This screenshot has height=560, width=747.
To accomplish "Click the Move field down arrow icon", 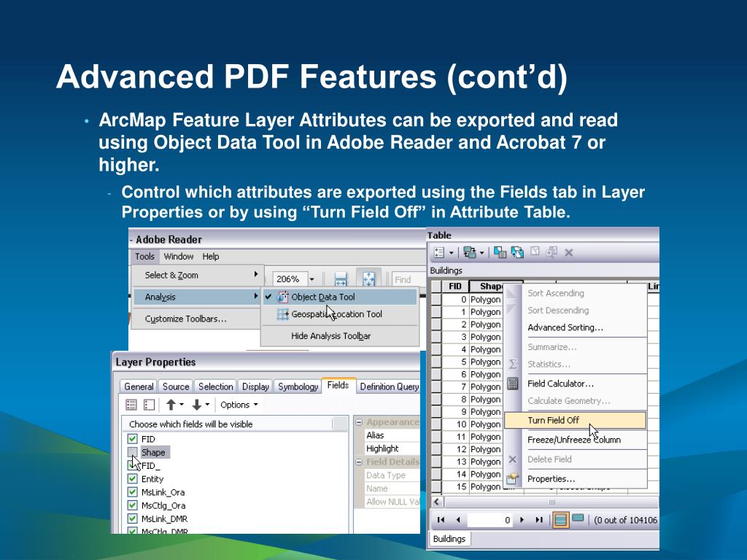I will [197, 405].
